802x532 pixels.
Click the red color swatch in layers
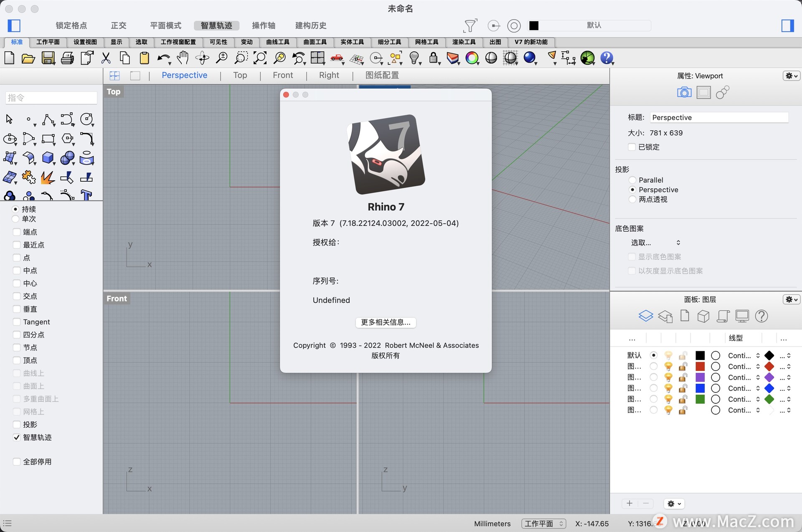700,367
